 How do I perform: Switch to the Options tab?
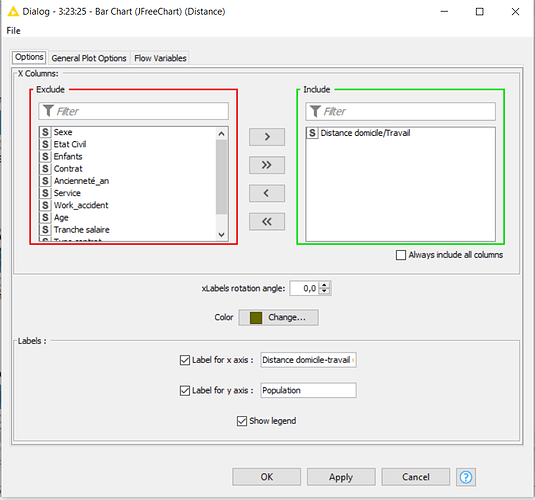(x=29, y=57)
